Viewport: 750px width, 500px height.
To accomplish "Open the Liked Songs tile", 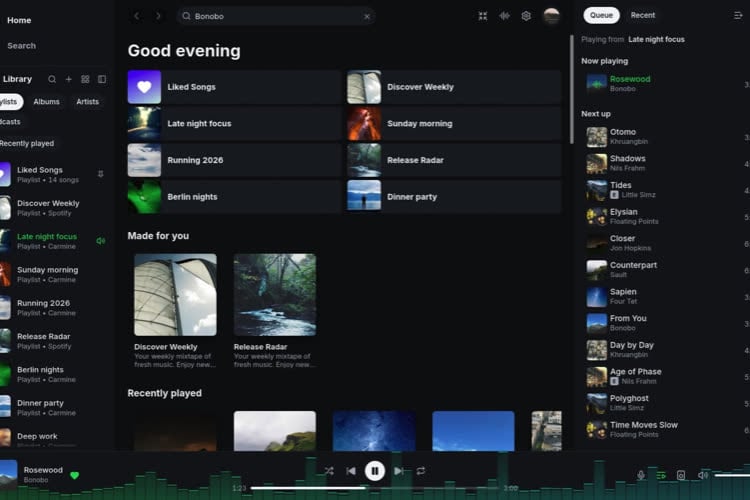I will coord(234,87).
